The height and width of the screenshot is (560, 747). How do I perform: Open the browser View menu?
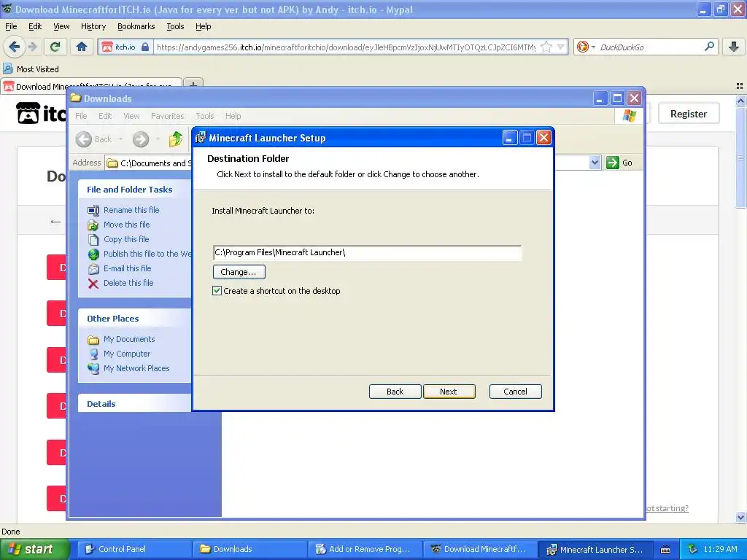click(x=61, y=26)
